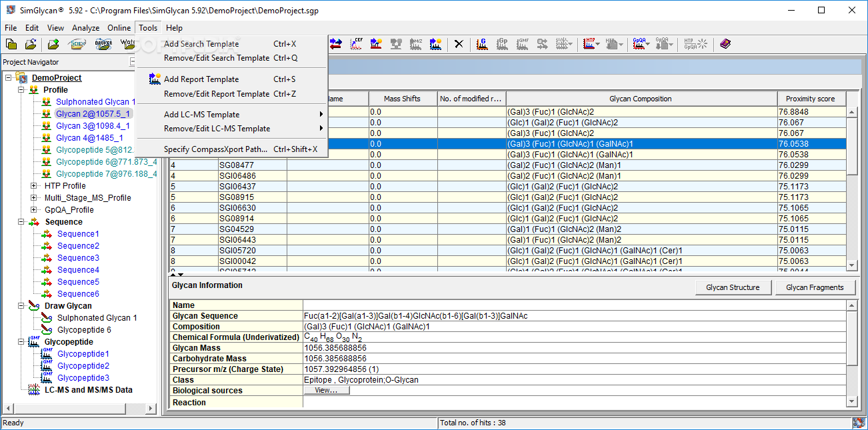Click the LC-MS and MS/MS Data node icon
Image resolution: width=868 pixels, height=430 pixels.
click(34, 390)
